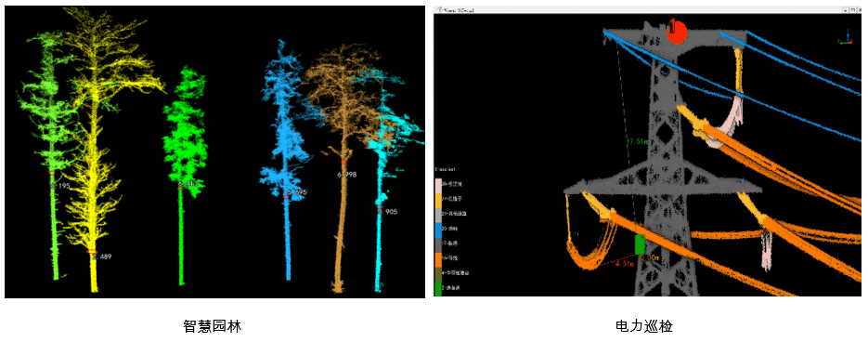Click the green block marker on tower
This screenshot has width=868, height=342.
coord(640,244)
